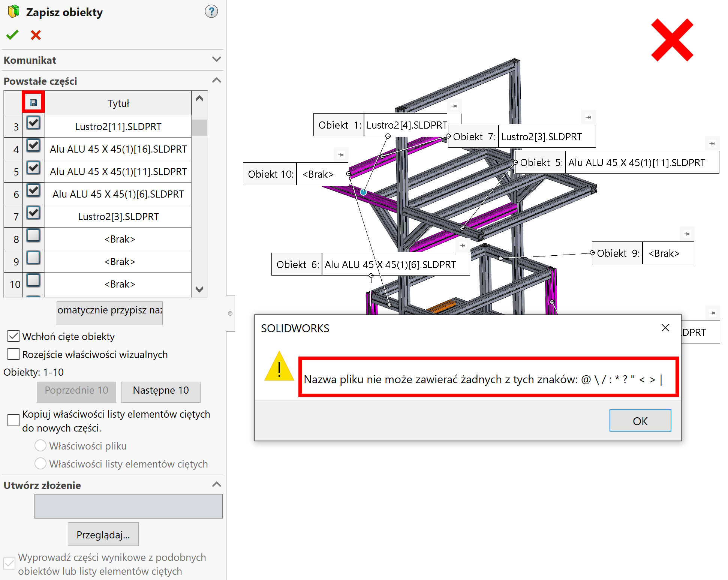Collapse the Utwórz złożenie section
Image resolution: width=728 pixels, height=580 pixels.
tap(216, 485)
